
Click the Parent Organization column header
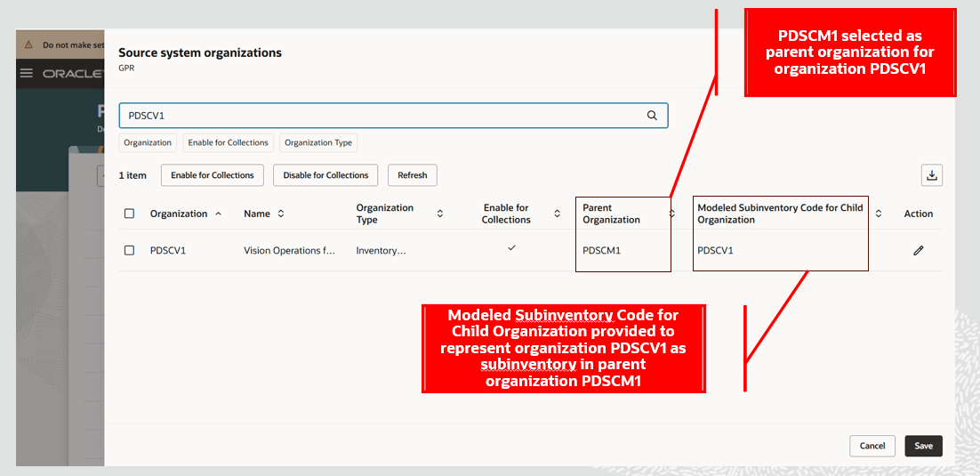(x=611, y=214)
